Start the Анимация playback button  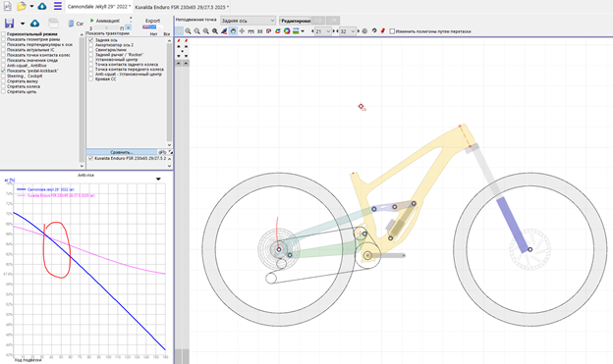point(105,21)
